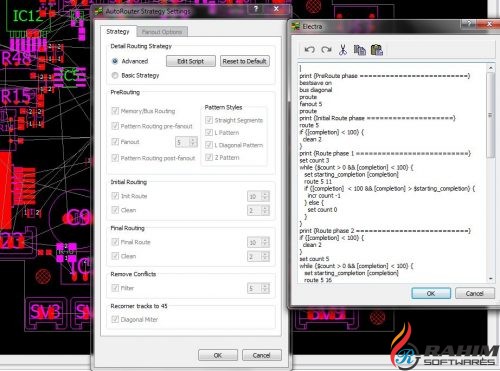This screenshot has height=371, width=500.
Task: Click the 'route 5 11' script line
Action: coord(318,181)
